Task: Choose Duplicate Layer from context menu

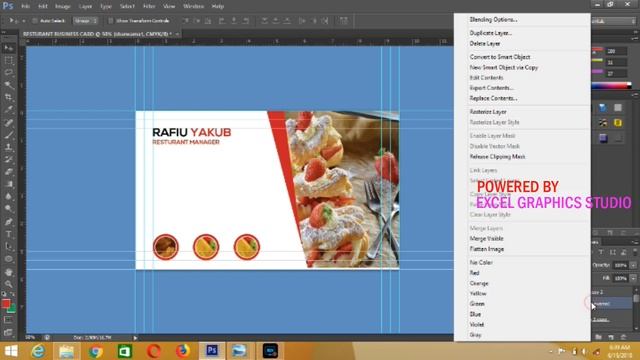Action: [x=491, y=33]
